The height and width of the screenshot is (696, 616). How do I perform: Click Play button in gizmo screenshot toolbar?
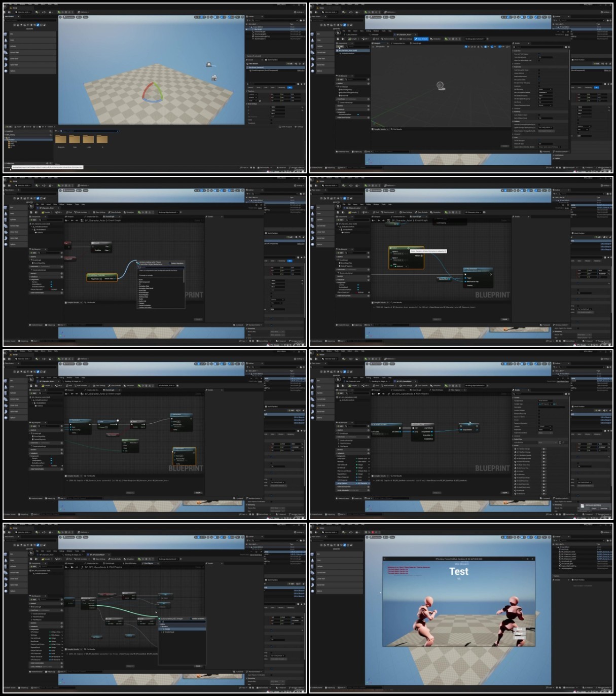[59, 12]
